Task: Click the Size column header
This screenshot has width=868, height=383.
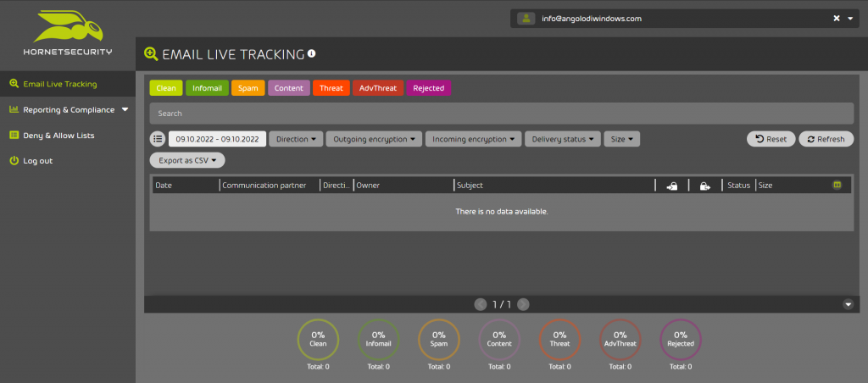Action: point(765,186)
